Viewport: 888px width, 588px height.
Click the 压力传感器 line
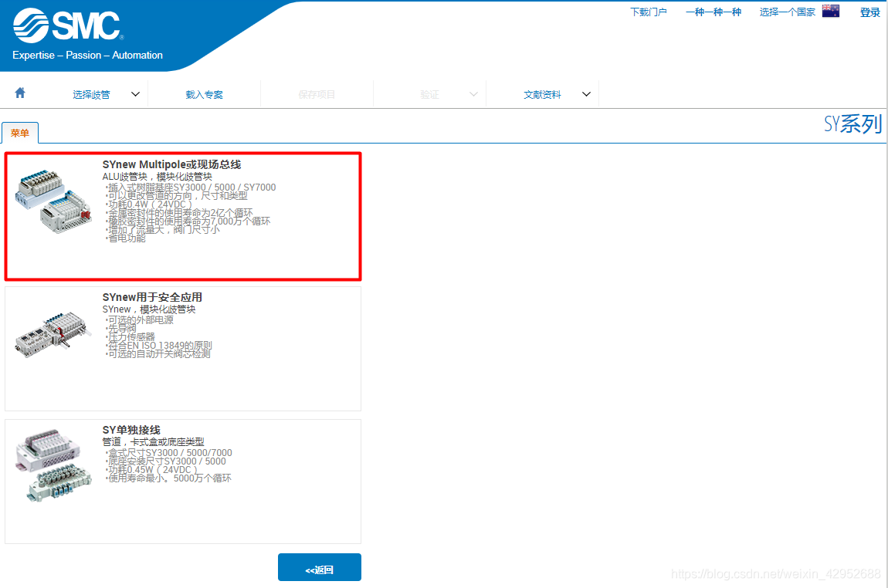[x=130, y=336]
